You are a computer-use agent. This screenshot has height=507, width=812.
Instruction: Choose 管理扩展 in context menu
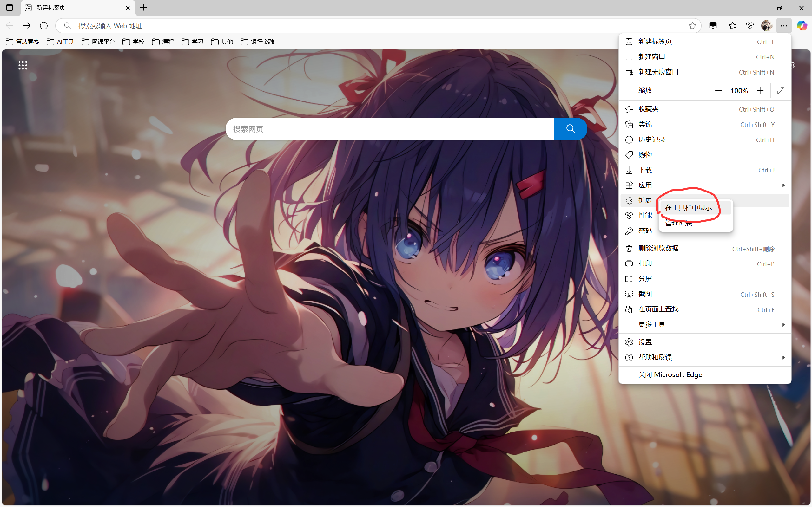click(x=696, y=223)
